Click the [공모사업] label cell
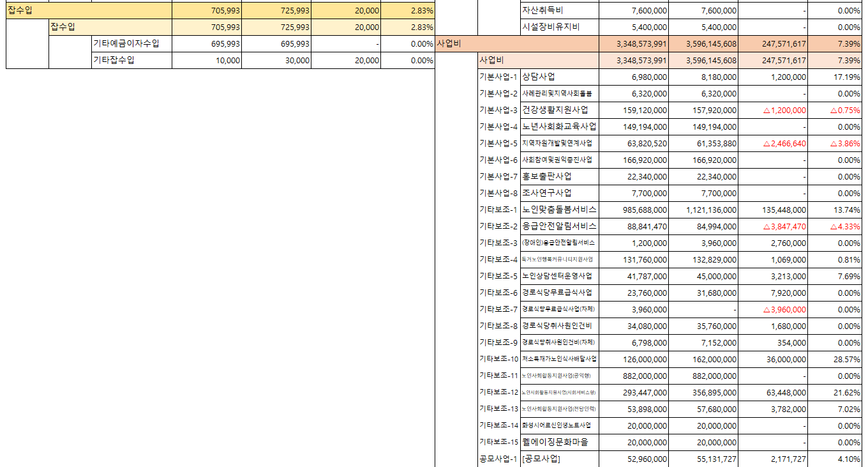Screen dimensions: 868x467 pos(560,459)
